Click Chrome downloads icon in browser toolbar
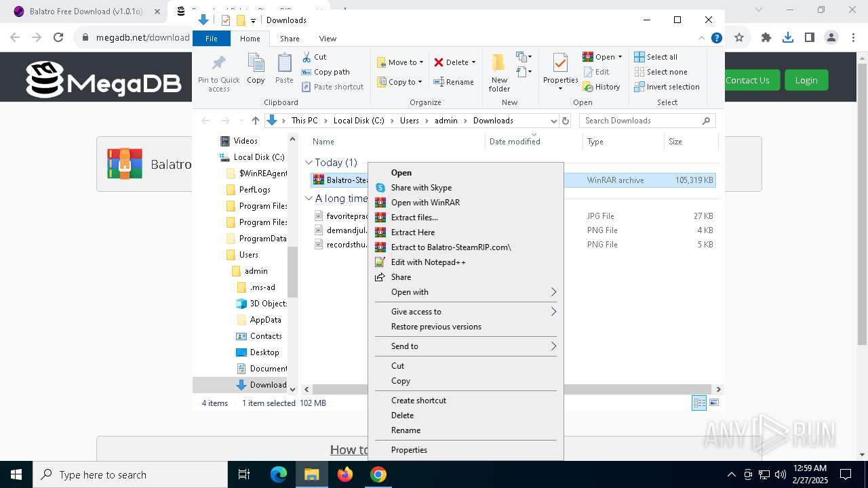 pyautogui.click(x=788, y=38)
